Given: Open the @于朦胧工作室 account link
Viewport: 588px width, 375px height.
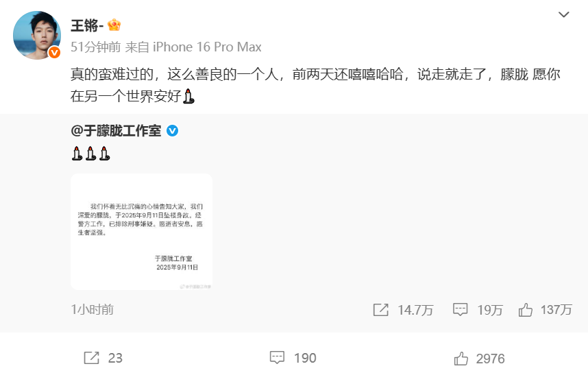Looking at the screenshot, I should tap(116, 131).
